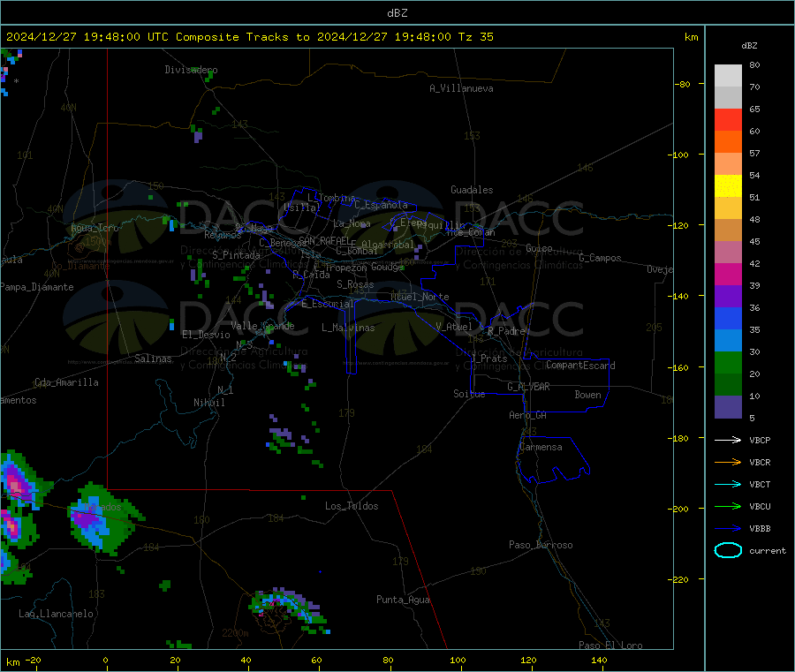Click the 'Valle_Grande' place label
Viewport: 795px width, 672px height.
[262, 326]
